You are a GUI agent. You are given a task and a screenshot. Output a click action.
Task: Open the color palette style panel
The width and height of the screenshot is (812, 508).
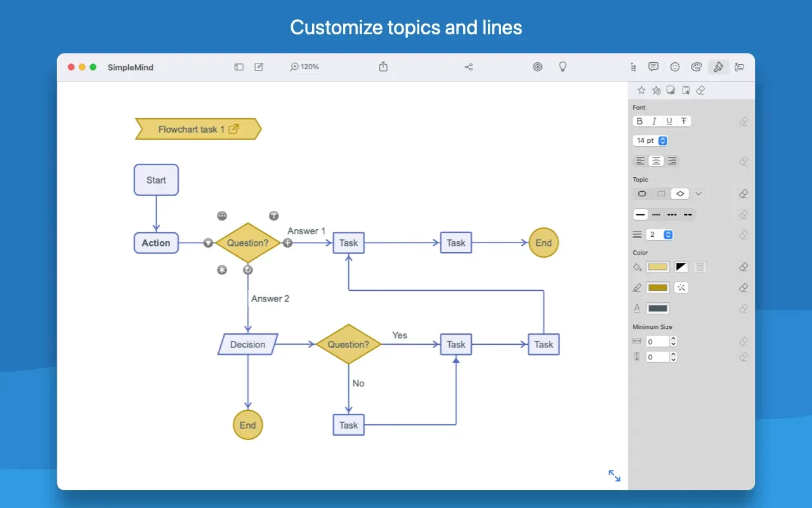coord(697,67)
